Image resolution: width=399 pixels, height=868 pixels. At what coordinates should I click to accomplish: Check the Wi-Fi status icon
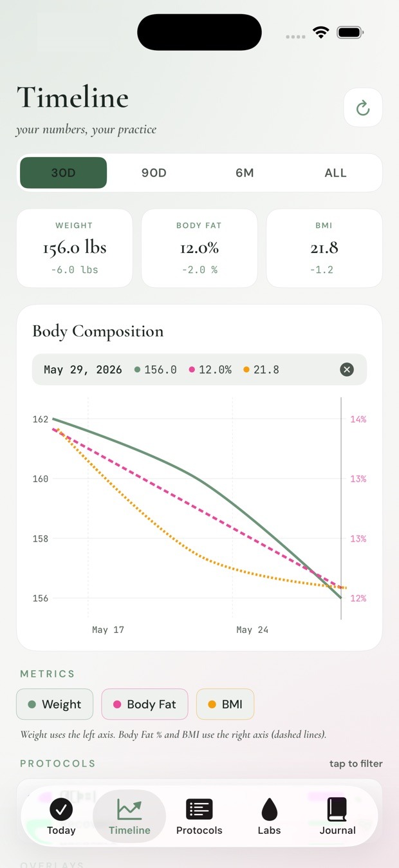pos(320,32)
